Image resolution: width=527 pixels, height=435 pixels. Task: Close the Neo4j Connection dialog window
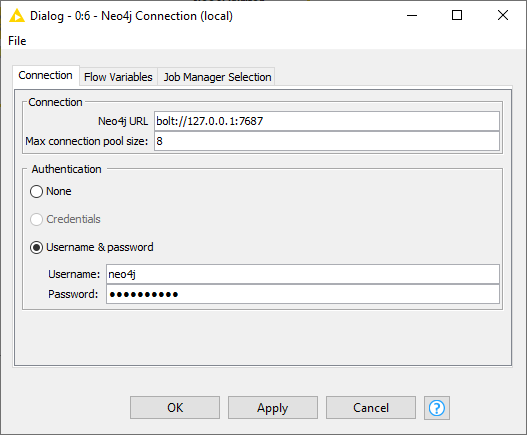(503, 15)
